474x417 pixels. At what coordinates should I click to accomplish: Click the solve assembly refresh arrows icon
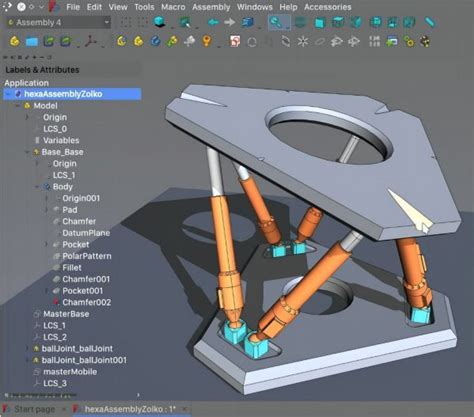click(286, 41)
